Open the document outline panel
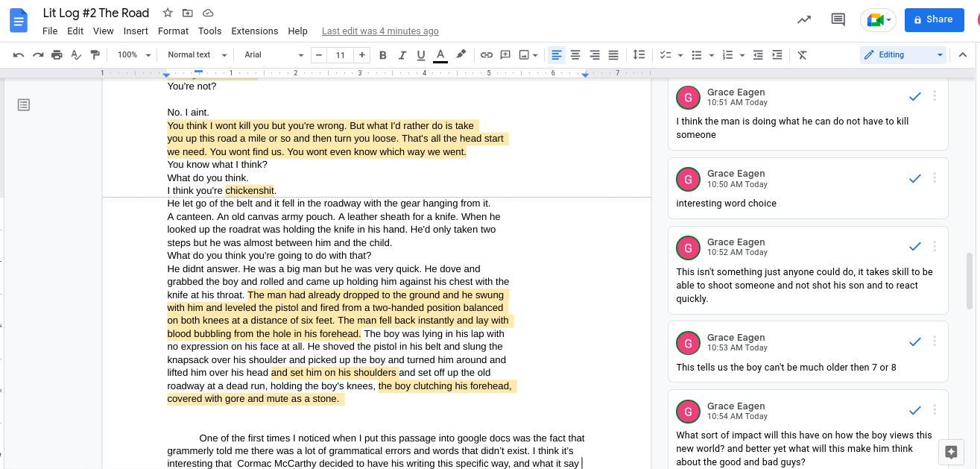 click(24, 105)
